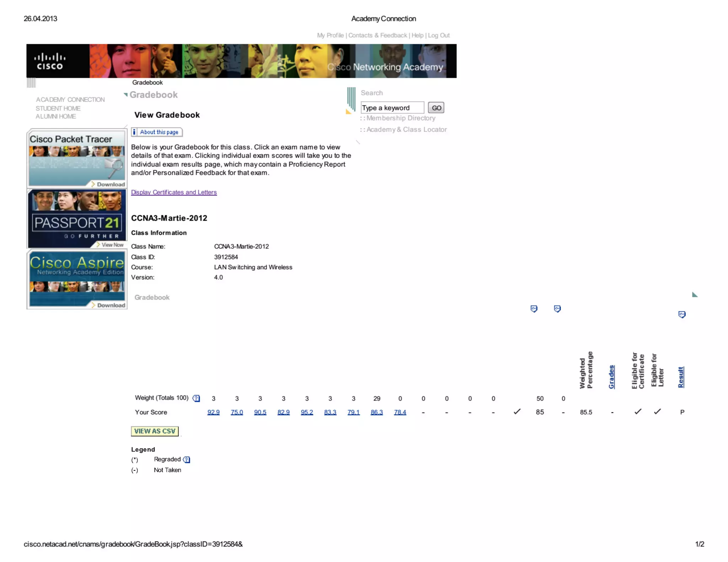Click the VIEW AS CSV button
This screenshot has width=728, height=562.
tap(155, 431)
